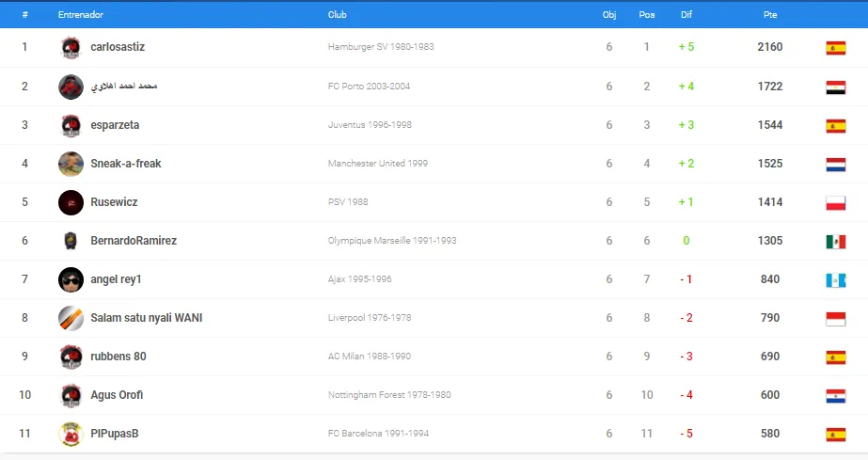The height and width of the screenshot is (460, 868).
Task: Click the avatar in the FC Porto row
Action: coord(71,87)
